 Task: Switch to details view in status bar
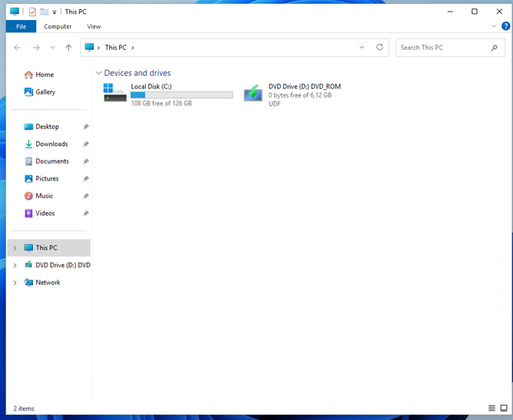(492, 408)
